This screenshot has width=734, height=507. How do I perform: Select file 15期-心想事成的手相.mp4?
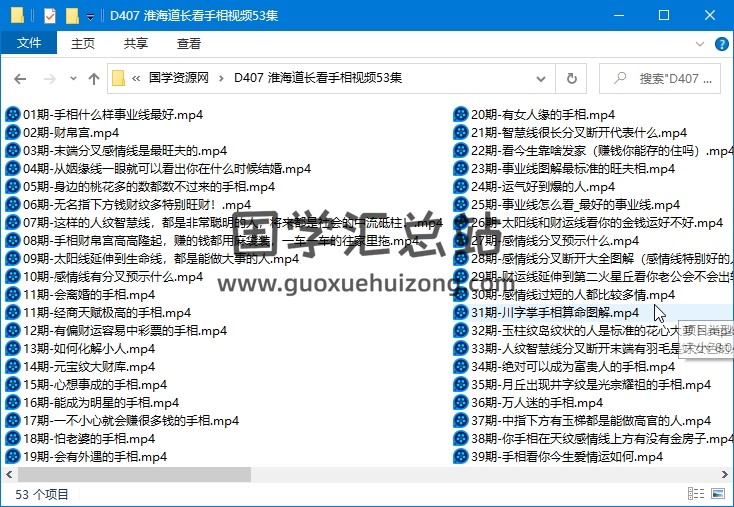86,384
